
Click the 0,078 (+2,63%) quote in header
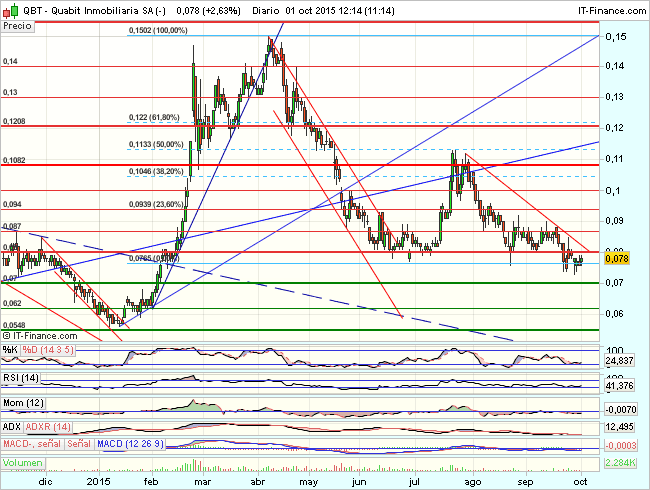(209, 11)
